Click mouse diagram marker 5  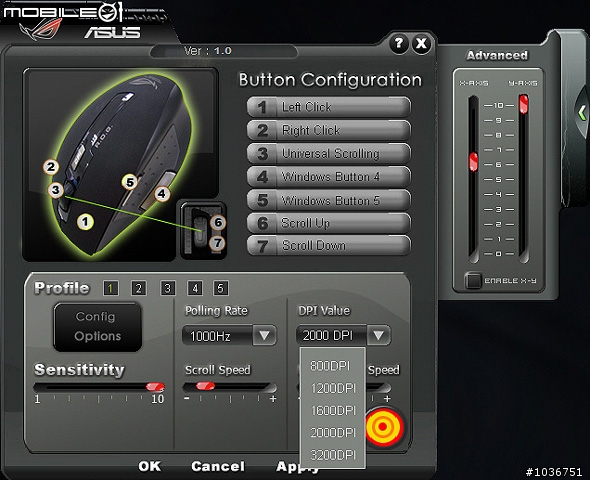click(130, 182)
